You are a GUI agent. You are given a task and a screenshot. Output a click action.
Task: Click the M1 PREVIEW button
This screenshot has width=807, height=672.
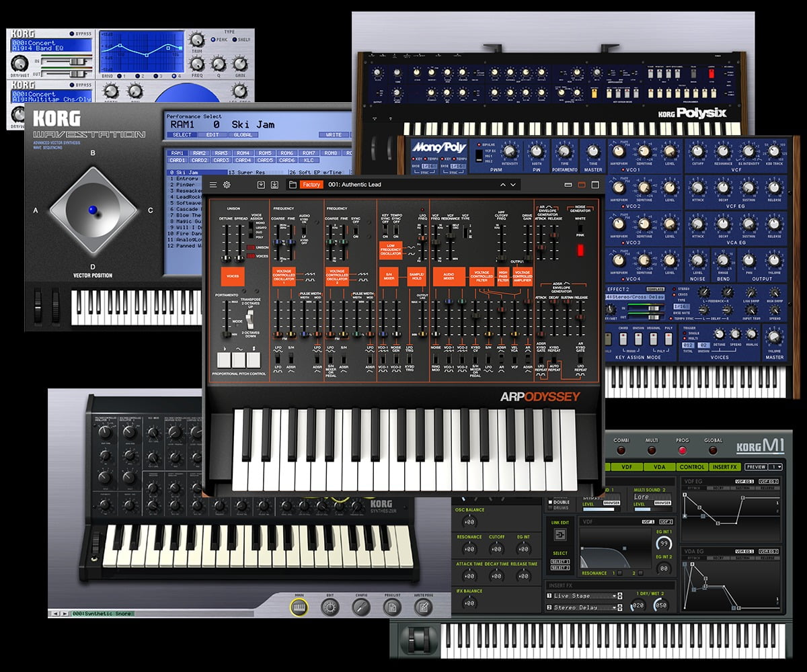tap(756, 466)
